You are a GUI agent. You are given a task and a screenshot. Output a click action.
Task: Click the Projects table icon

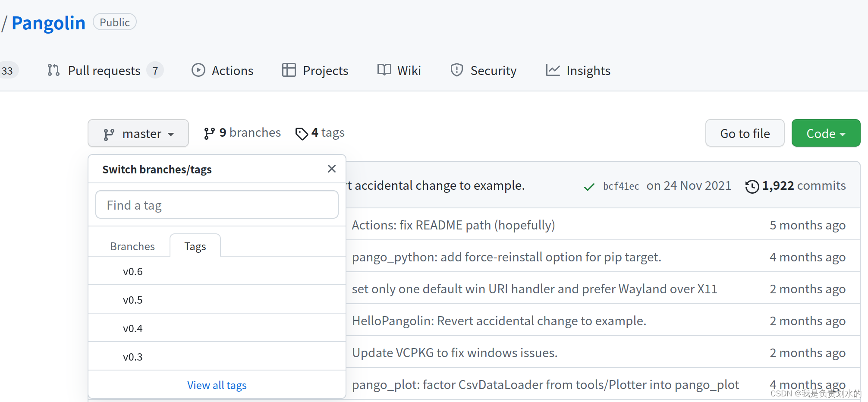[289, 70]
